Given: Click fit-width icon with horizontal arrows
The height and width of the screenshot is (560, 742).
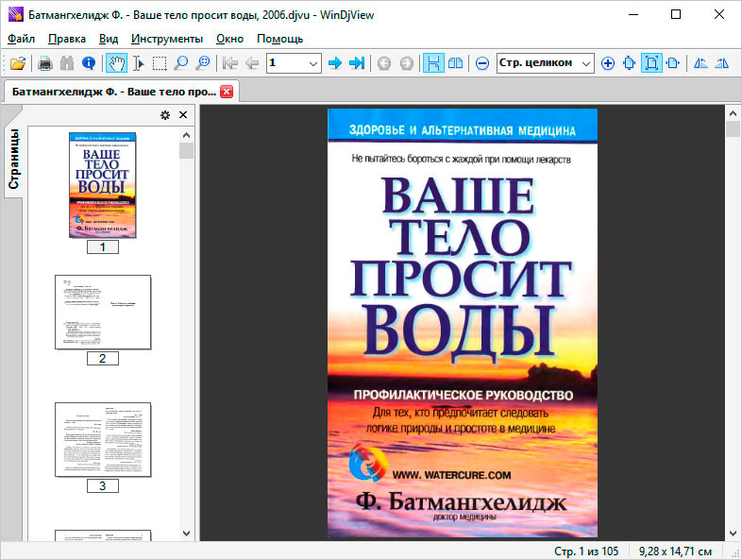Looking at the screenshot, I should 672,63.
